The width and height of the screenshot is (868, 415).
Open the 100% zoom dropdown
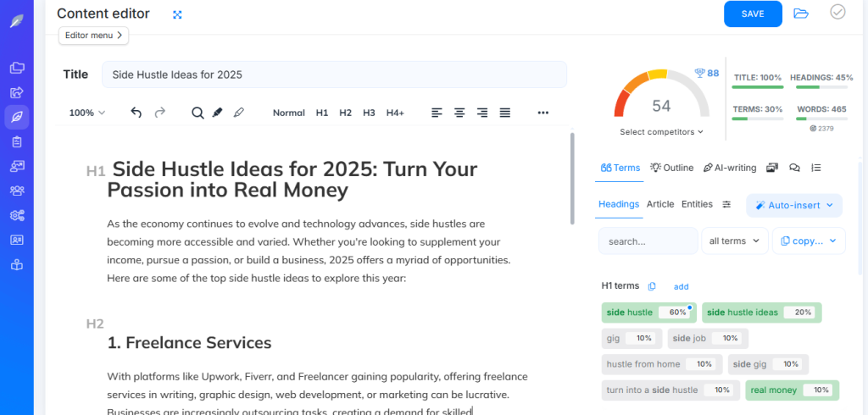click(87, 113)
